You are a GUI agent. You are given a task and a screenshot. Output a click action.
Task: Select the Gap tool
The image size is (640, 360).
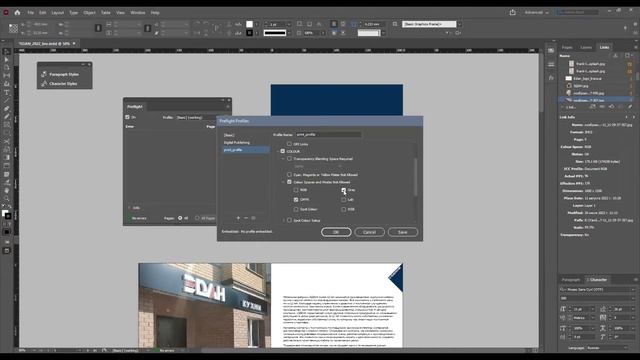tap(7, 76)
